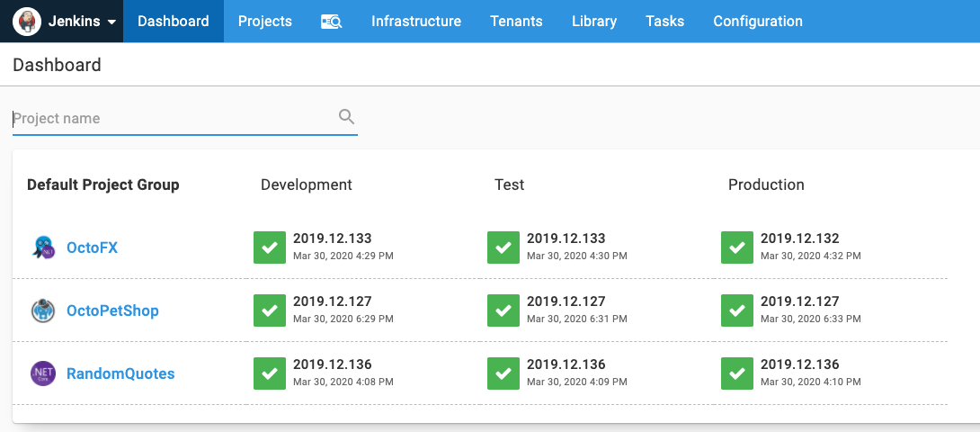View release 2019.12.127 in Development

click(333, 301)
